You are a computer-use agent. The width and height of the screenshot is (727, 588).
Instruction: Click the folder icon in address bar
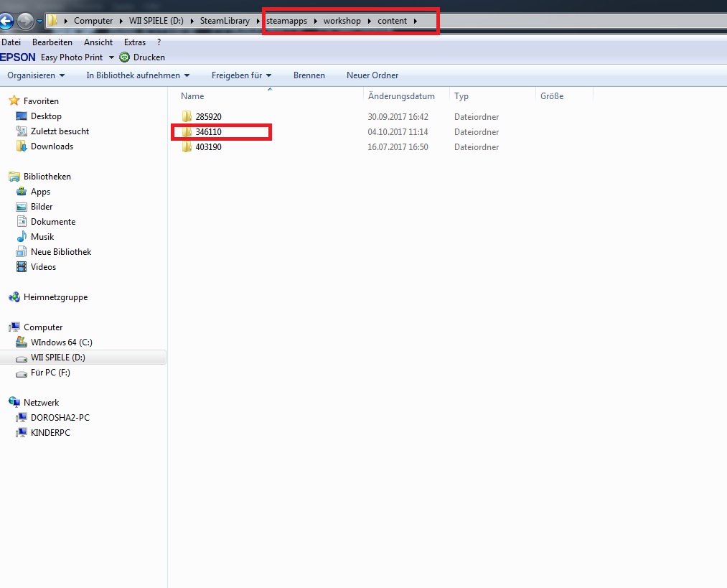pos(53,21)
